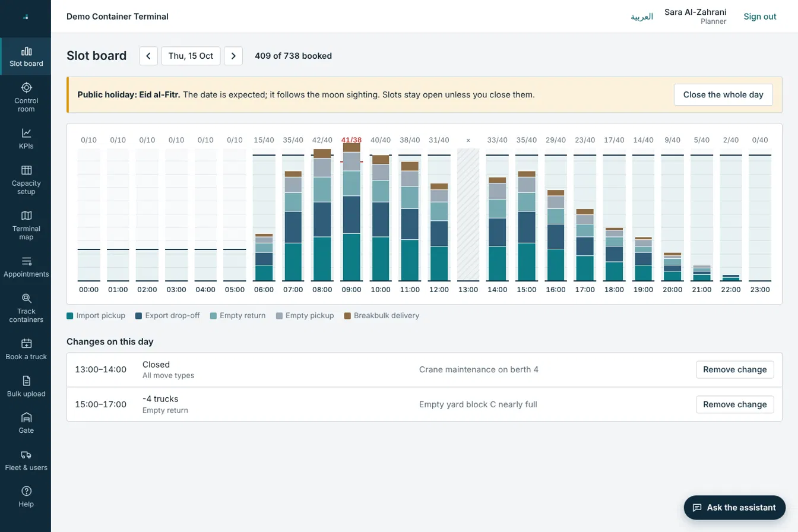
Task: Open the Fleet & users truck icon
Action: coord(26,454)
